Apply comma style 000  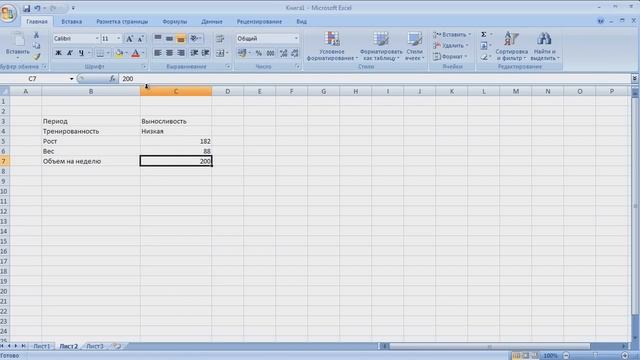tap(270, 53)
